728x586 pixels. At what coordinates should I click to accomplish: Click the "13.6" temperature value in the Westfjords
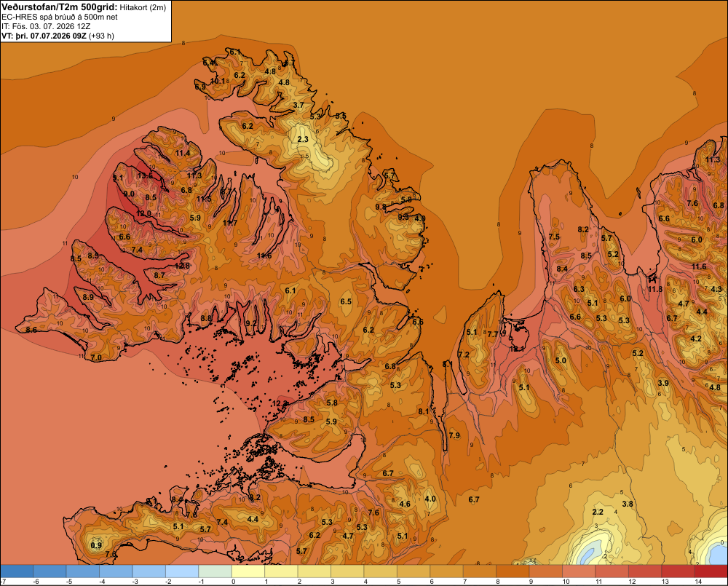(x=145, y=175)
